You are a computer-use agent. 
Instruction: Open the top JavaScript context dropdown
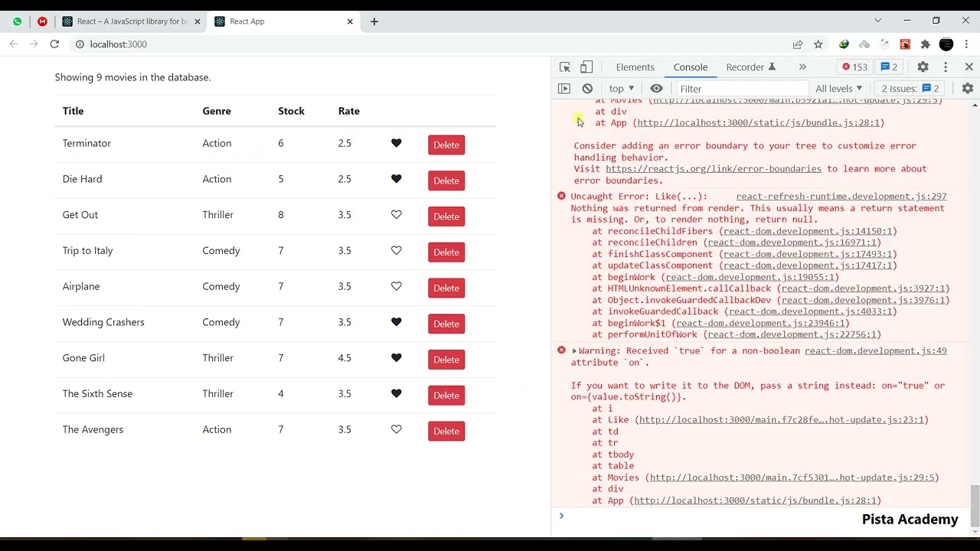point(621,89)
